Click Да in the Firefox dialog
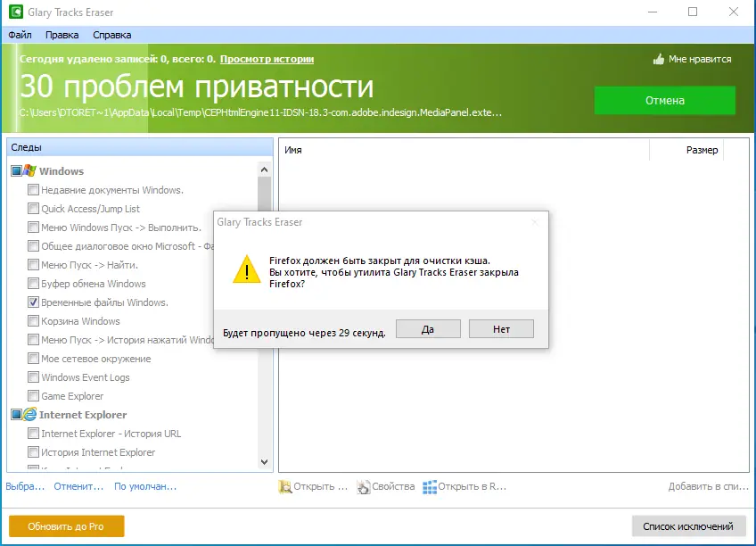 pos(428,329)
